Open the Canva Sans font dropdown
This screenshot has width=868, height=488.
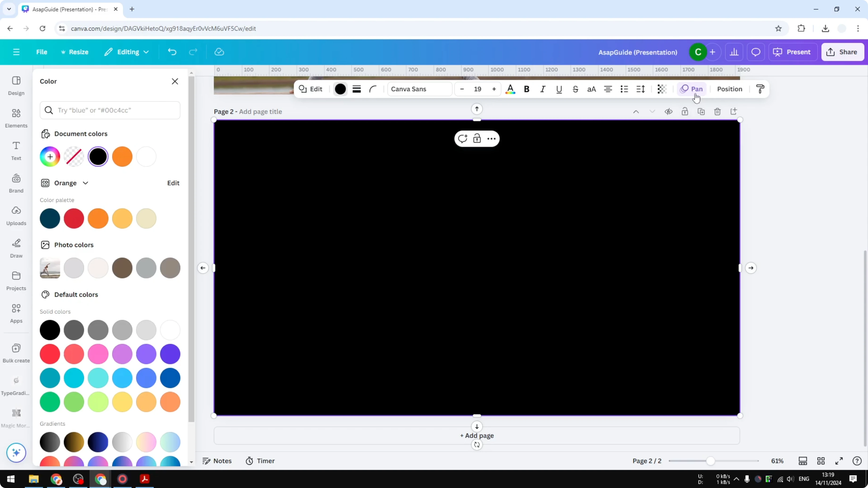(x=419, y=89)
